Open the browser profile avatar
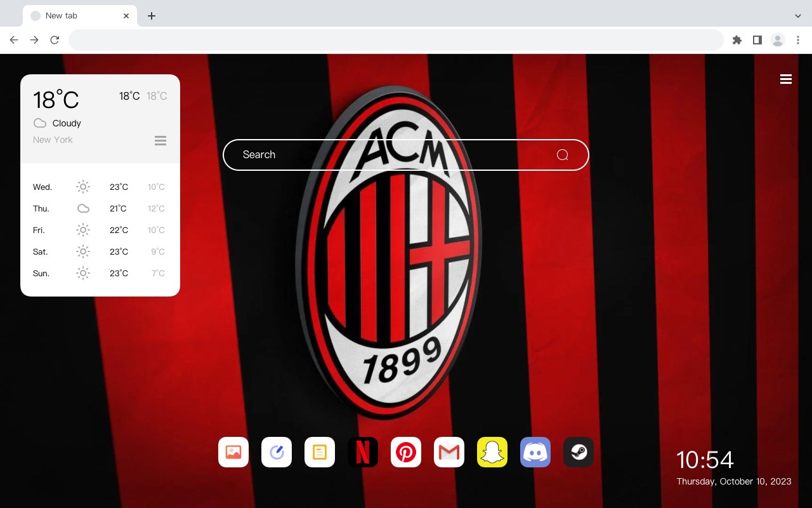The image size is (812, 508). point(778,40)
